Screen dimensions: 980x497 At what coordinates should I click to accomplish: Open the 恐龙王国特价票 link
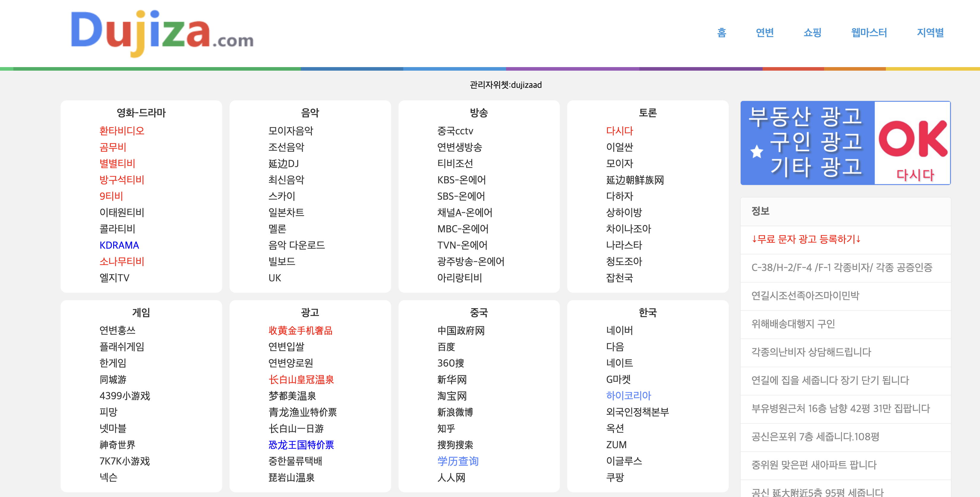[x=301, y=445]
